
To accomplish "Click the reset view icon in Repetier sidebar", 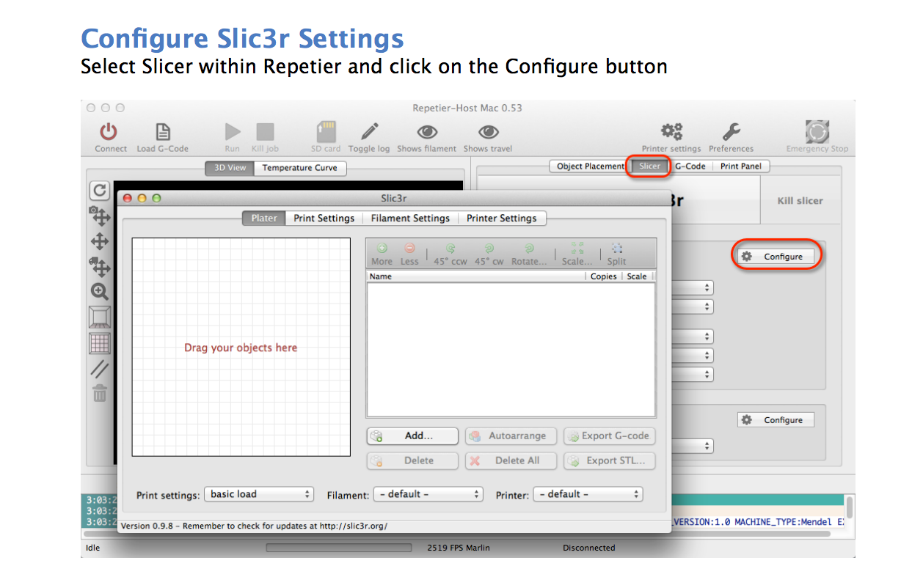I will pyautogui.click(x=100, y=191).
